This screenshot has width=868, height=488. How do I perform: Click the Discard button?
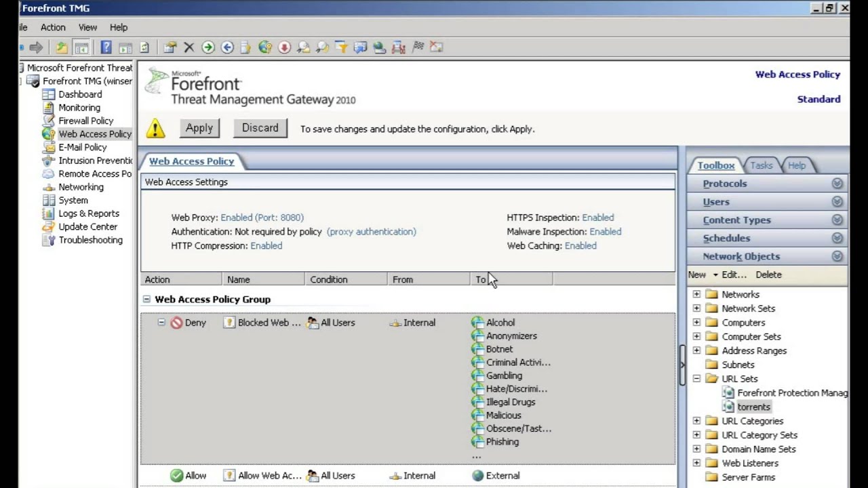(260, 128)
